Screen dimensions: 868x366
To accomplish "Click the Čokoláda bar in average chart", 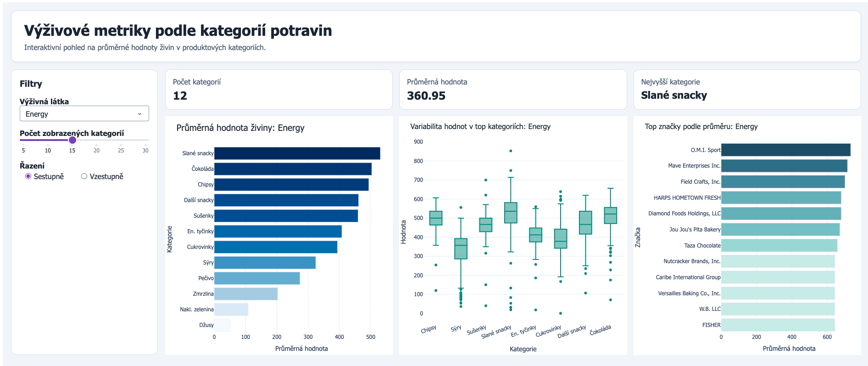I will pos(293,169).
